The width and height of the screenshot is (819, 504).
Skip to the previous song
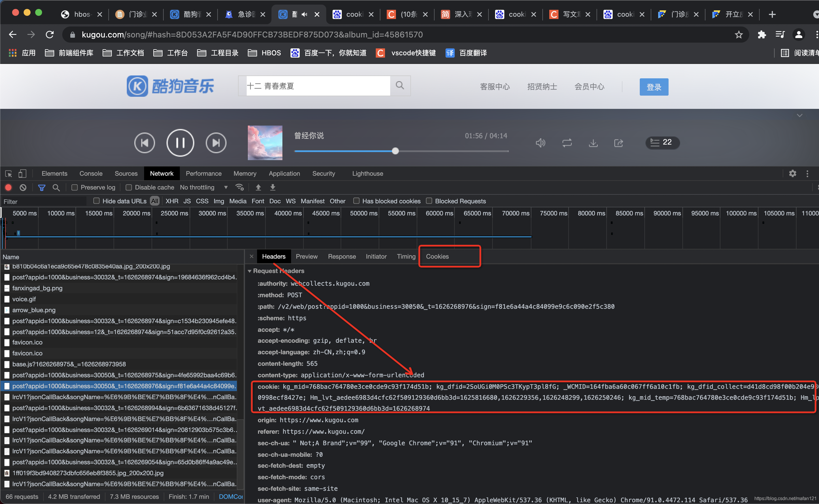coord(144,143)
